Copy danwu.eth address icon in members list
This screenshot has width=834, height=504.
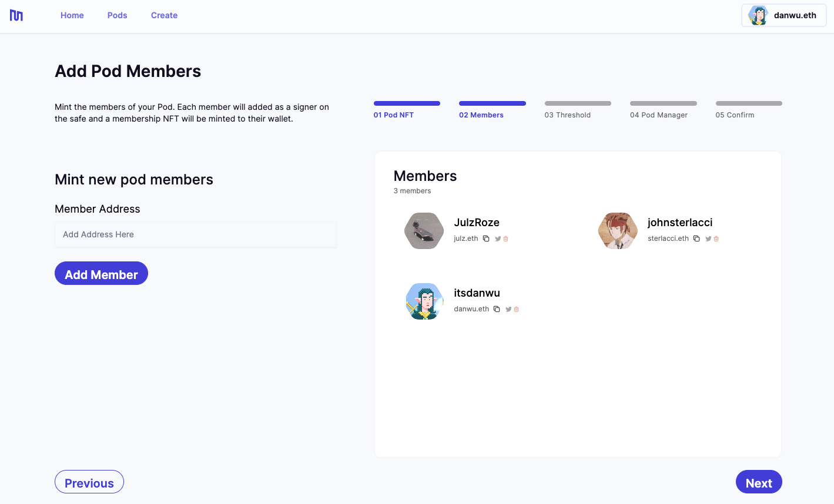tap(497, 309)
